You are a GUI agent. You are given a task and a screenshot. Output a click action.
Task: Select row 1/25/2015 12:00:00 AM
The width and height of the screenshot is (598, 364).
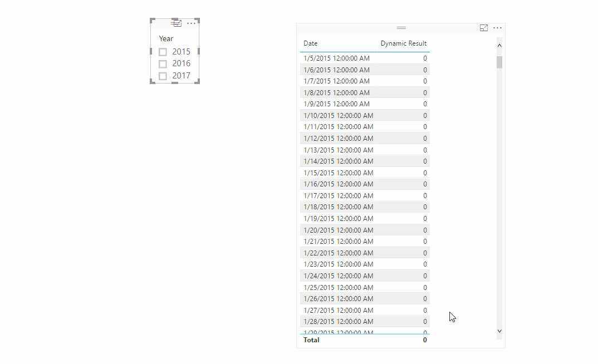(365, 287)
